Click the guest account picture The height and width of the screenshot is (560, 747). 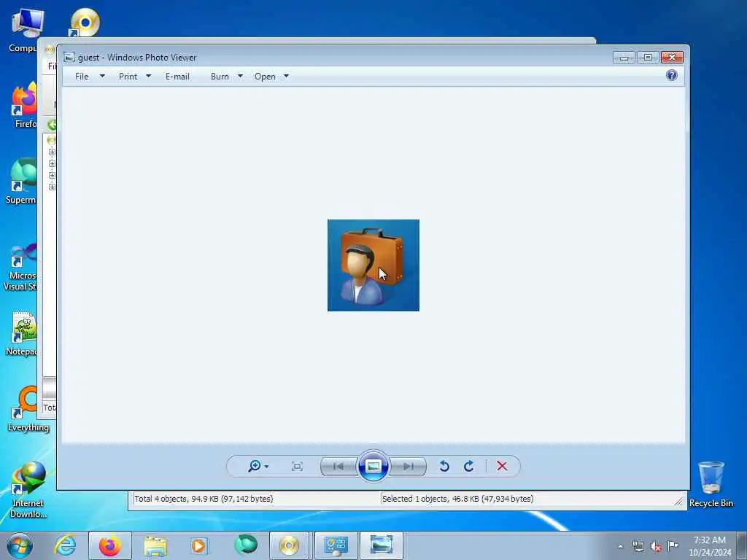point(373,265)
